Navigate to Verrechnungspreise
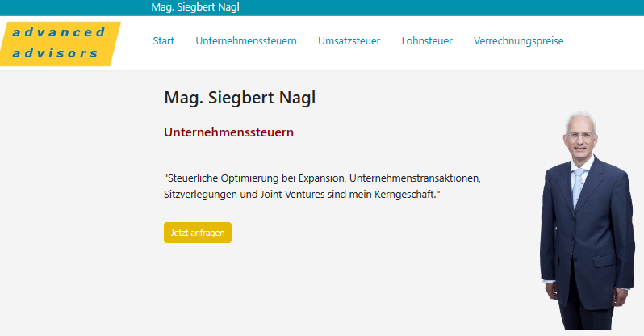 518,40
